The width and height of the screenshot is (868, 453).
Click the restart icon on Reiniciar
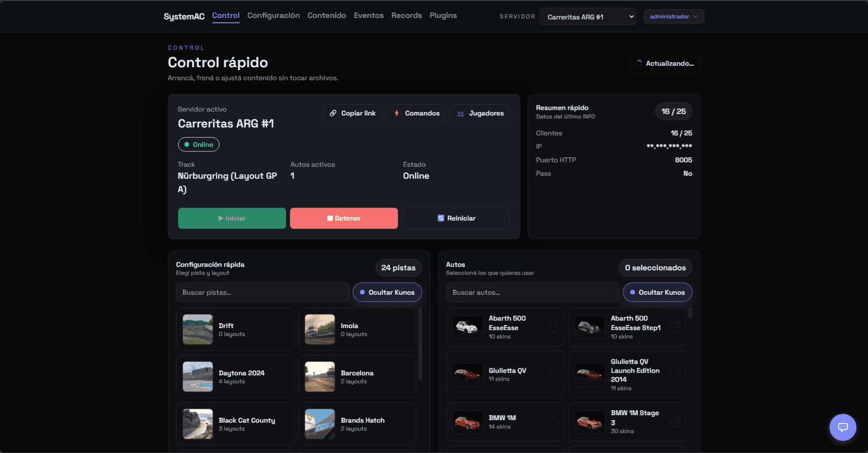coord(441,218)
